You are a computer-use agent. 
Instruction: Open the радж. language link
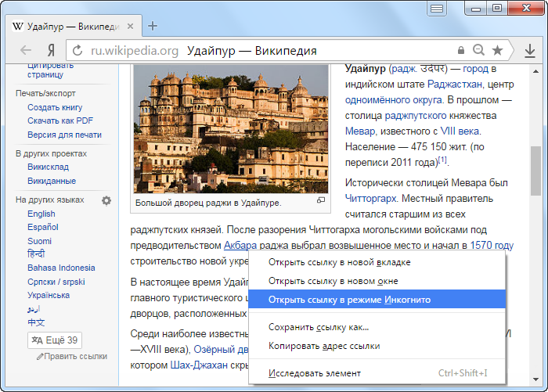click(404, 69)
